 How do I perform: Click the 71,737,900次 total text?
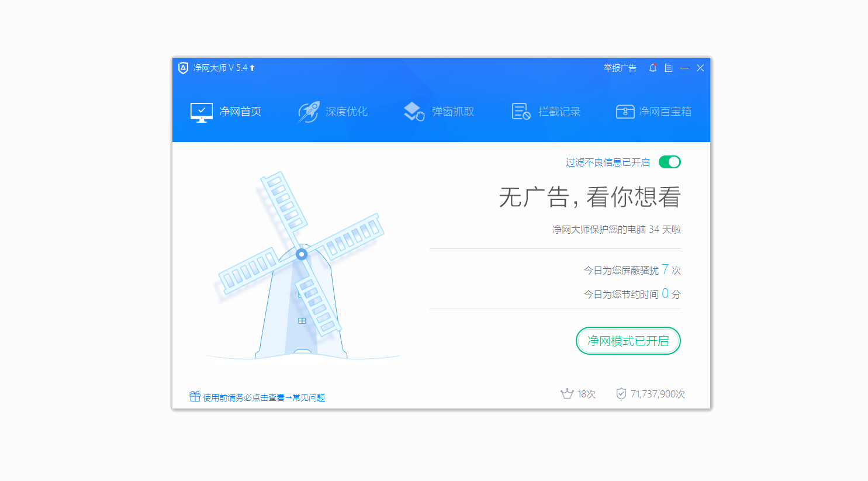click(658, 394)
